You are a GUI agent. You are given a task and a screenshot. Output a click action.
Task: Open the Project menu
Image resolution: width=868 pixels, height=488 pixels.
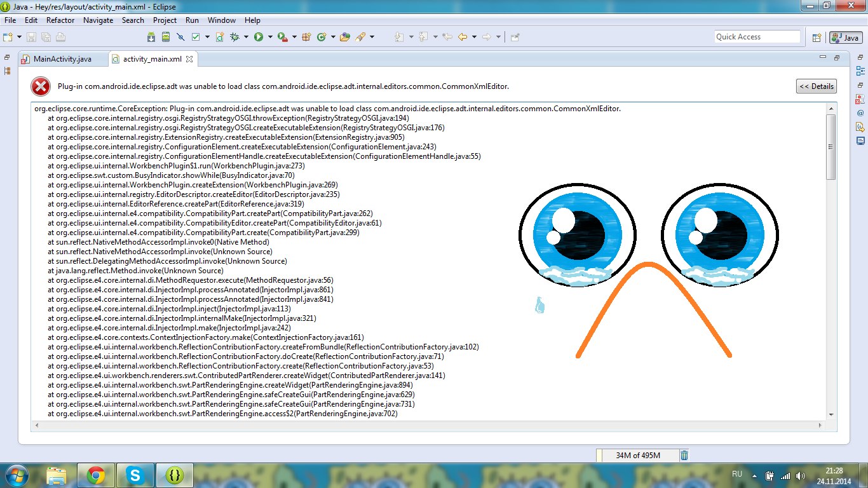click(165, 20)
